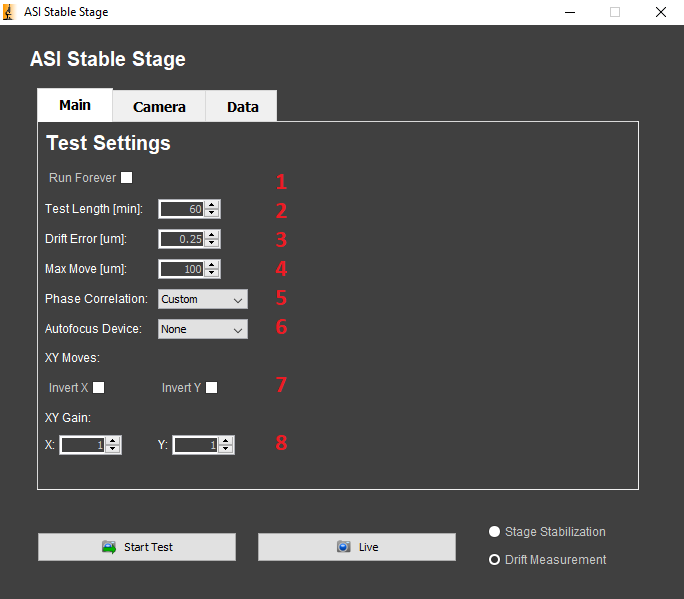Enable the Run Forever checkbox
The width and height of the screenshot is (684, 599).
pyautogui.click(x=126, y=178)
